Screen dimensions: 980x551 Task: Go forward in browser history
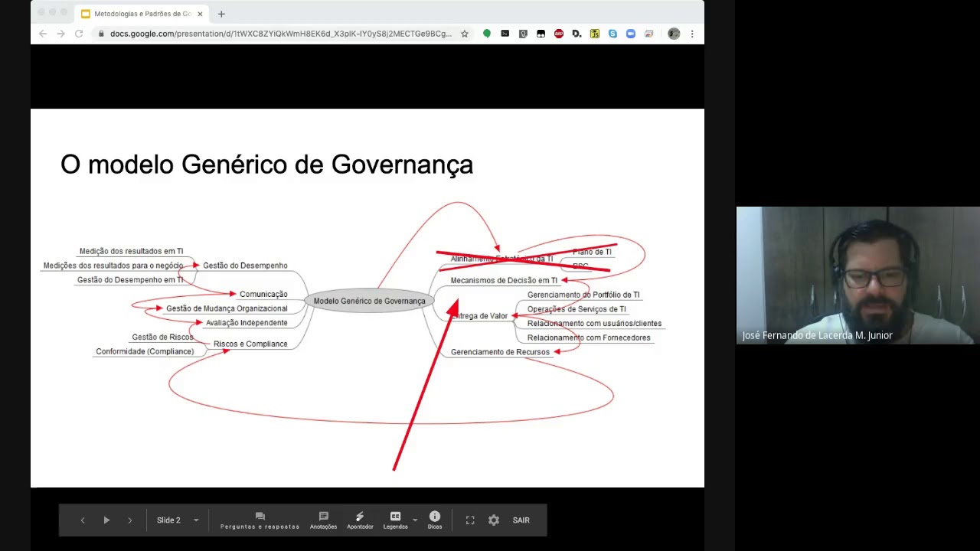(x=60, y=34)
